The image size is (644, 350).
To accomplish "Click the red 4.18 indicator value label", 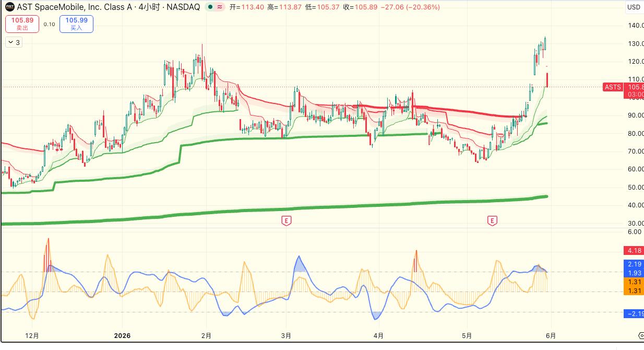I will point(634,251).
